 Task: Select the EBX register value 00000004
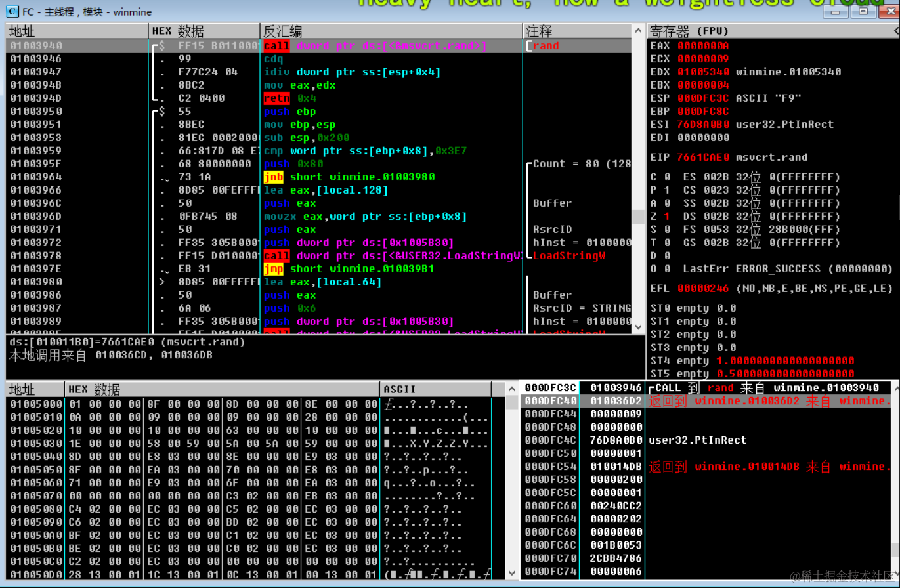703,85
